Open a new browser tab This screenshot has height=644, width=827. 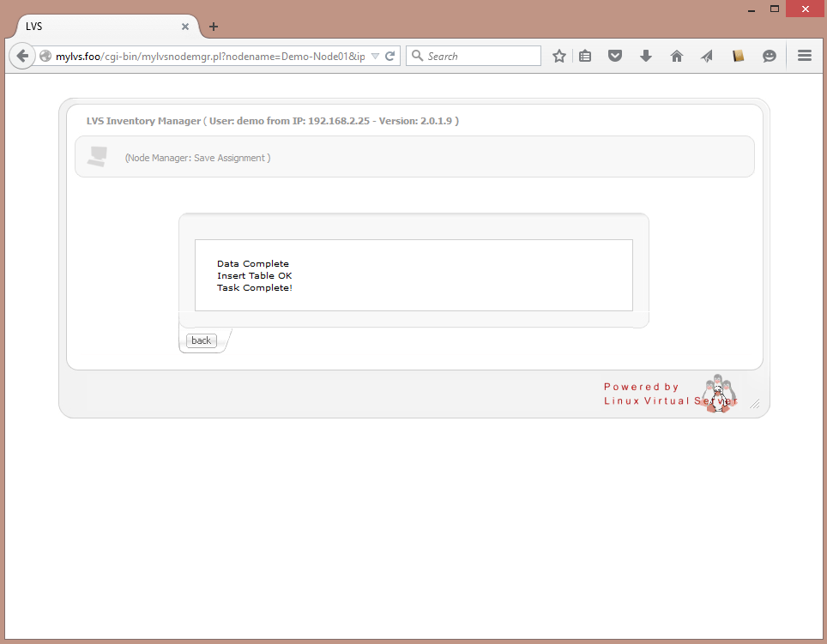pyautogui.click(x=214, y=27)
